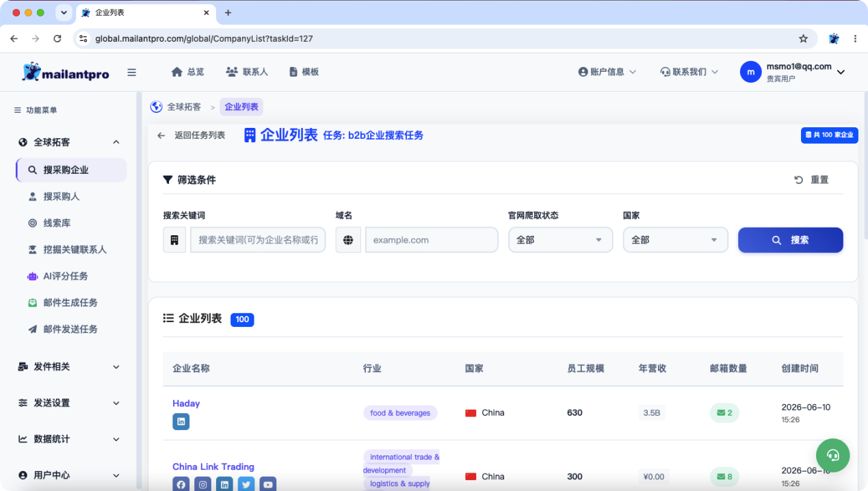Toggle the hamburger sidebar menu icon
Image resolution: width=868 pixels, height=491 pixels.
point(132,72)
